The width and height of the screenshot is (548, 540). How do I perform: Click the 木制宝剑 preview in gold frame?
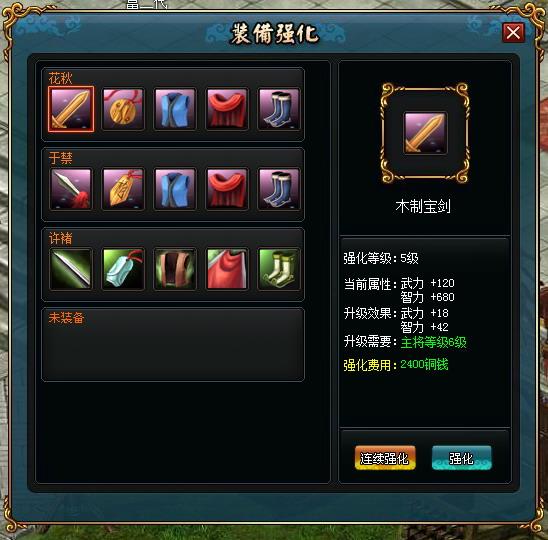point(425,133)
